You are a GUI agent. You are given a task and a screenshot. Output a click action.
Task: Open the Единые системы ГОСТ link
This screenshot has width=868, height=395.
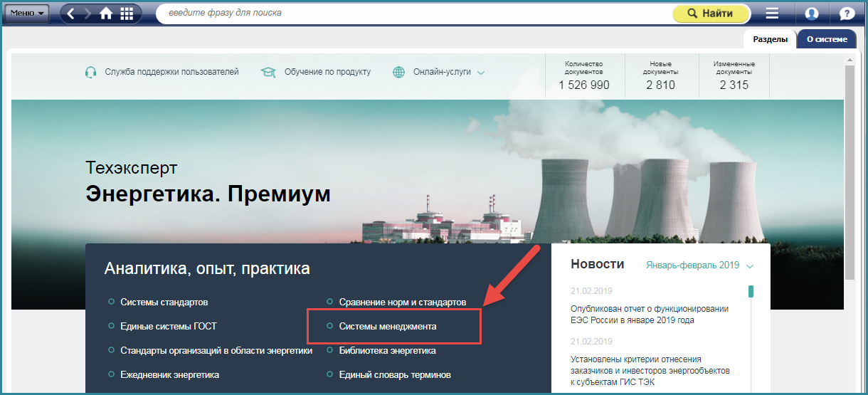(x=169, y=326)
